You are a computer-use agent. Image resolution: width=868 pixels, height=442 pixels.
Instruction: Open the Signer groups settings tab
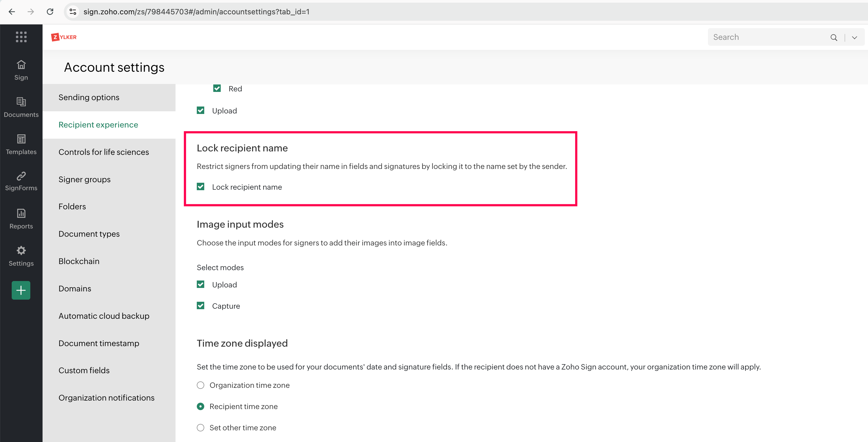[x=84, y=179]
